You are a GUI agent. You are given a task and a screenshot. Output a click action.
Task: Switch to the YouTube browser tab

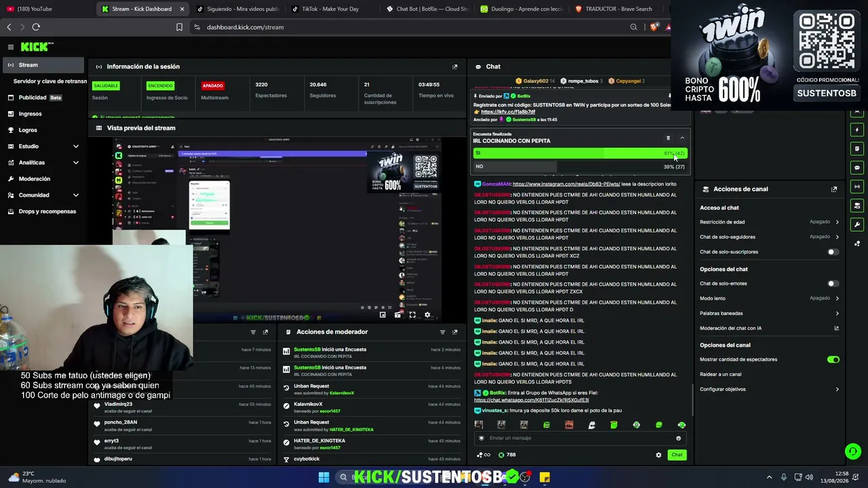pyautogui.click(x=46, y=9)
